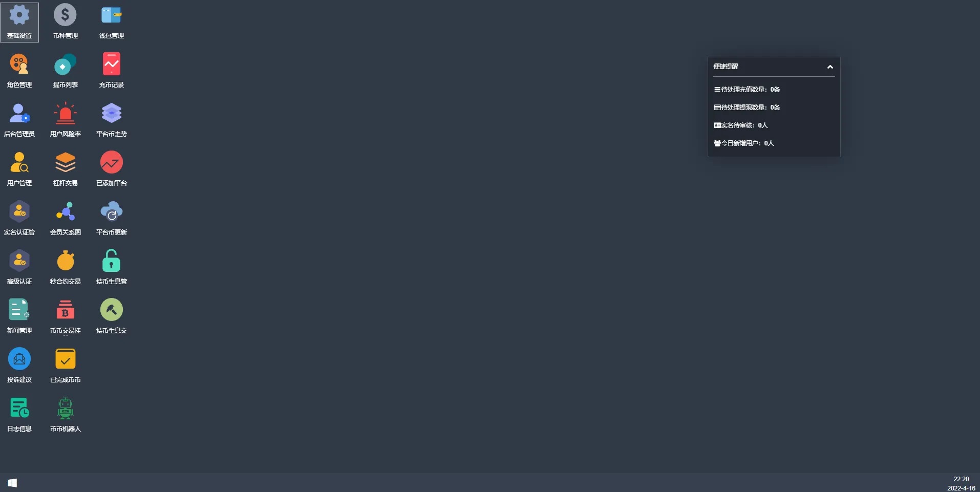Select 今日新增用户 reminder item
980x492 pixels.
click(744, 143)
